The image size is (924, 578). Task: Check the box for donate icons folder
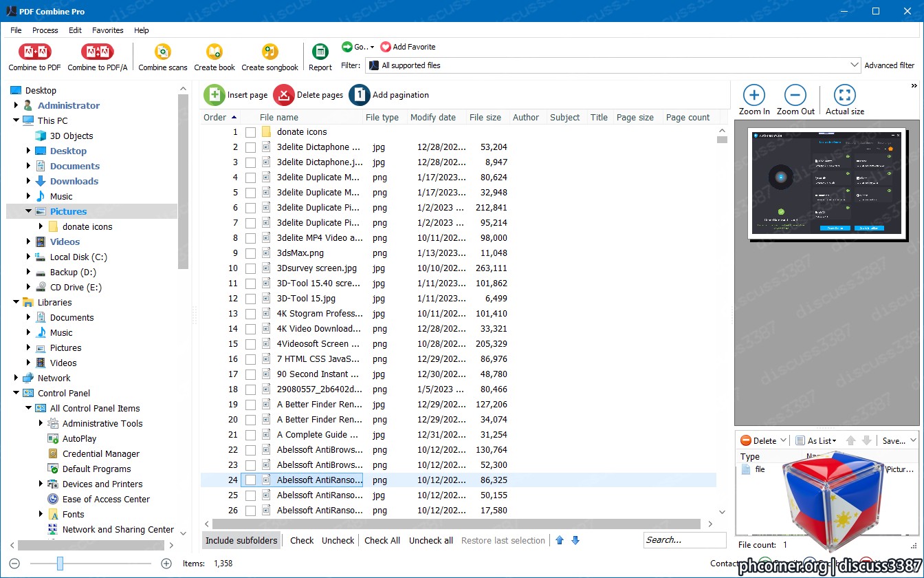pos(250,132)
